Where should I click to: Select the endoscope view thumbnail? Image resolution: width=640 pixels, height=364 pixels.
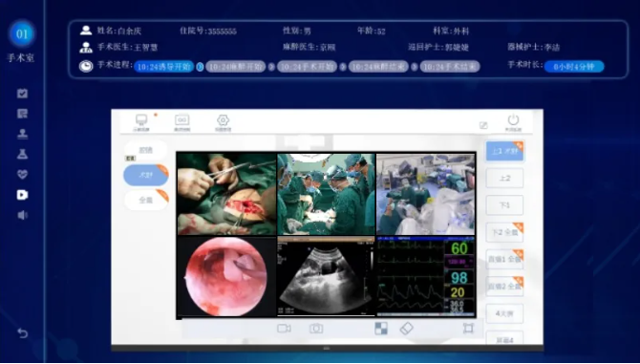pos(227,277)
